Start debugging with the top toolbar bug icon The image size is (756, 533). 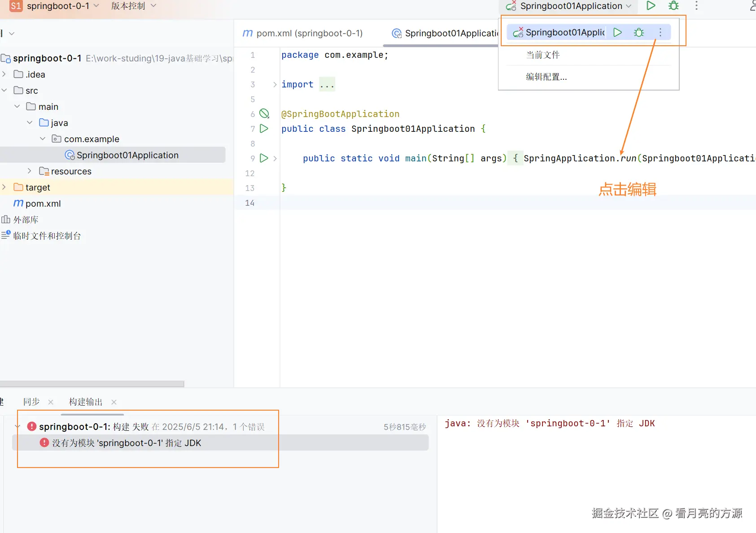(673, 6)
